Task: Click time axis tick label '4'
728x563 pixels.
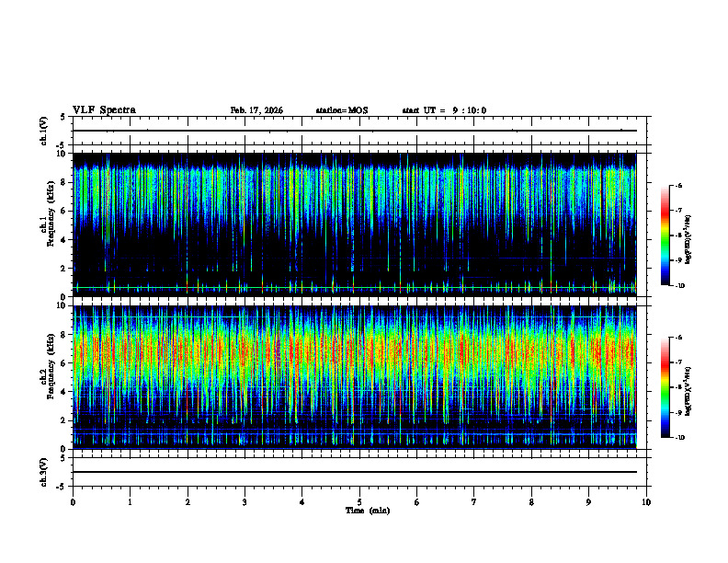Action: 302,502
